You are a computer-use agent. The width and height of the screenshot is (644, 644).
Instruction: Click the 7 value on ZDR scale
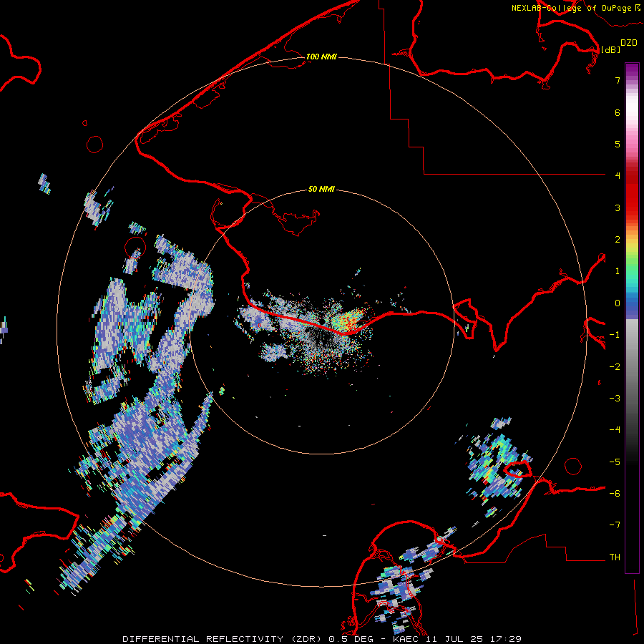pyautogui.click(x=618, y=80)
